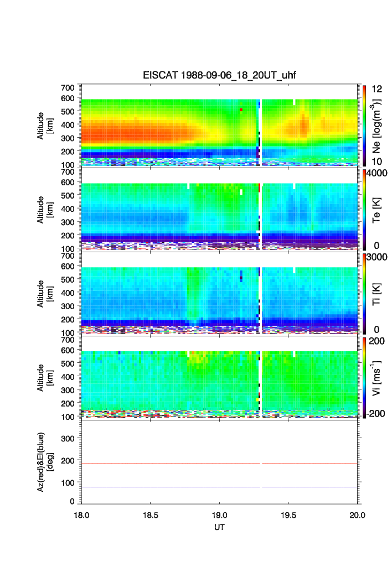Click the Te [K] colorbar label

[x=379, y=209]
